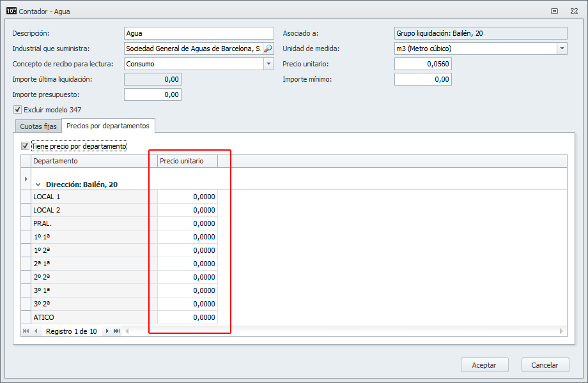The width and height of the screenshot is (588, 383).
Task: Collapse the Dirección: Bailén, 20 group
Action: pyautogui.click(x=38, y=184)
